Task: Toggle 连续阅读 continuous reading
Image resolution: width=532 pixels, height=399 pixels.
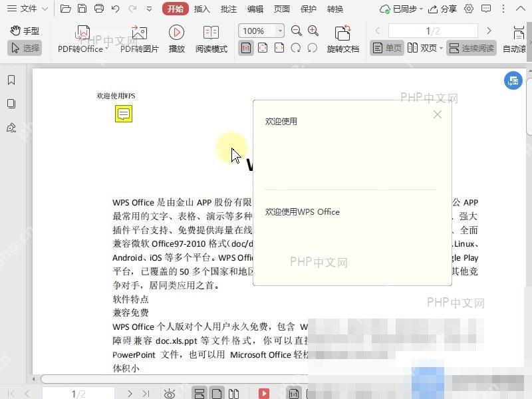Action: pyautogui.click(x=471, y=48)
